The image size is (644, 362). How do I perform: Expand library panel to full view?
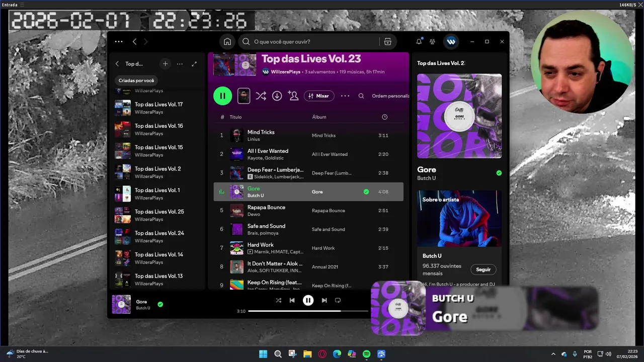[194, 64]
